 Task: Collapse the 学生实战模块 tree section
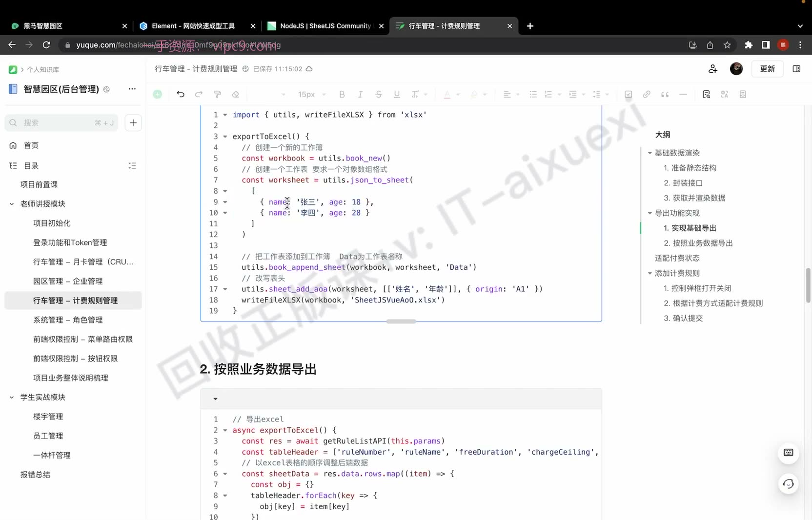[12, 397]
